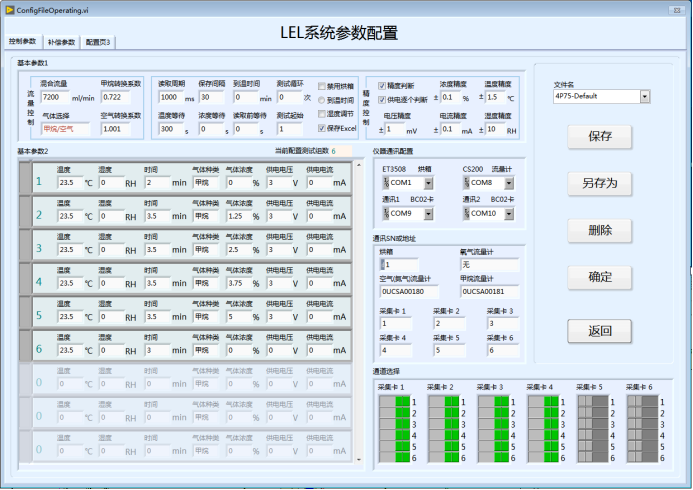Toggle channel 5 switch of 采集卡 3
Screen dimensions: 693x490
(493, 446)
